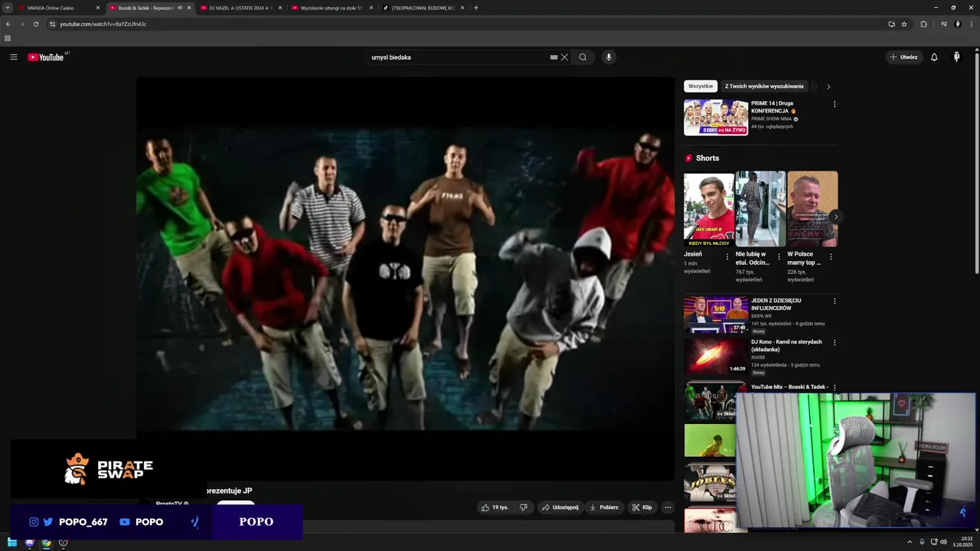Close the VAVADA Online Casino tab

click(x=98, y=8)
